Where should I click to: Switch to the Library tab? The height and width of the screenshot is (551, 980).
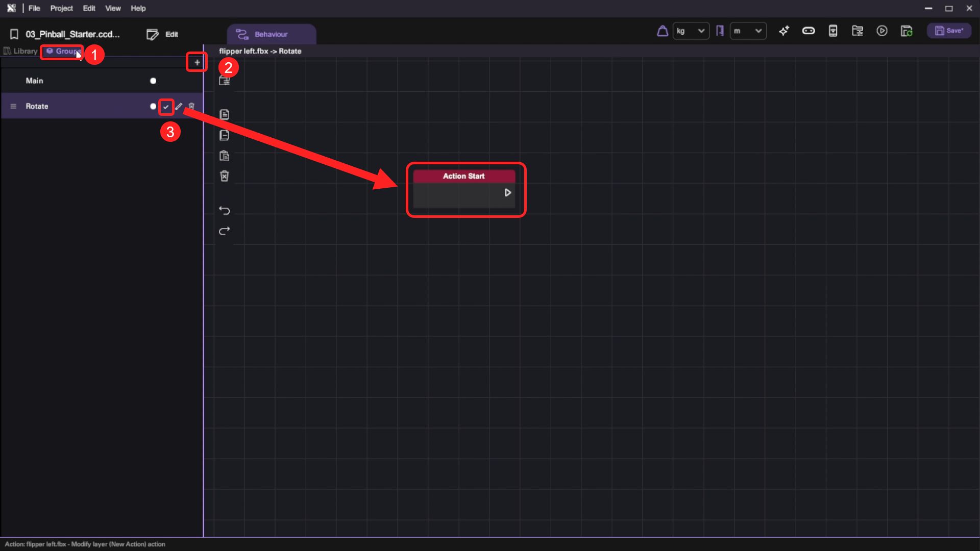[x=20, y=51]
